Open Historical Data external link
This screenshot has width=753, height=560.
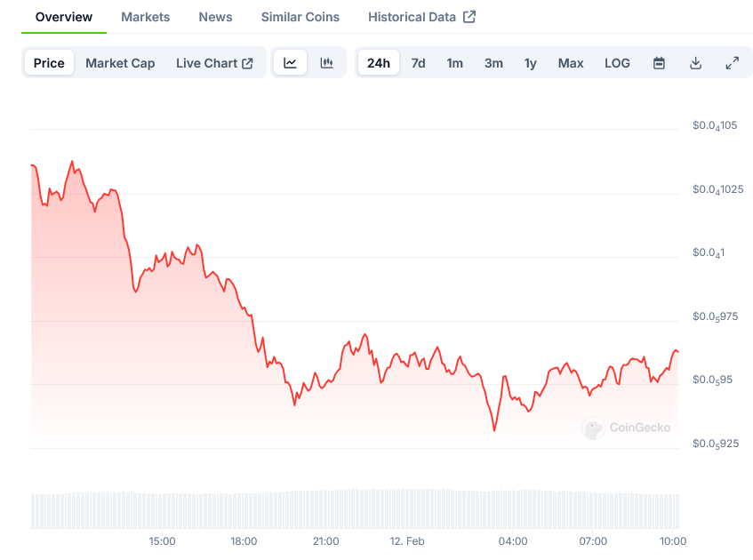pos(421,17)
